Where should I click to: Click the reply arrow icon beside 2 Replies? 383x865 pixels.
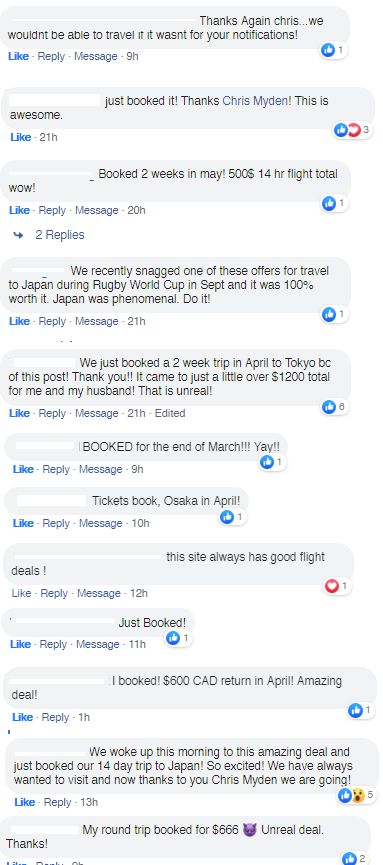pyautogui.click(x=19, y=236)
